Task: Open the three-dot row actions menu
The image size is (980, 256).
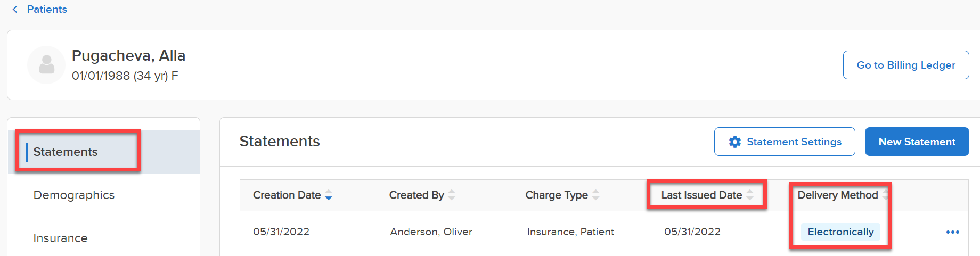Action: click(952, 232)
